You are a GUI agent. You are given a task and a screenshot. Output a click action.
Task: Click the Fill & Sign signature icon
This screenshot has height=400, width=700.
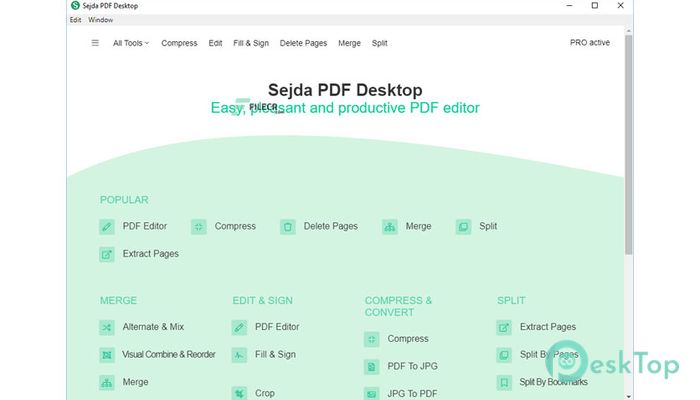tap(239, 355)
